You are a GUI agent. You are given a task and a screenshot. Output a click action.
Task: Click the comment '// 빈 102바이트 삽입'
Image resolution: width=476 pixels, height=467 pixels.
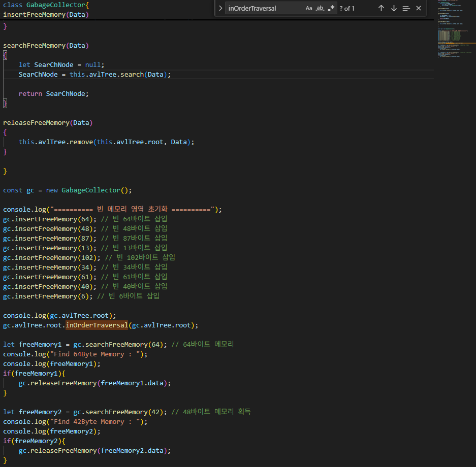[x=140, y=258]
